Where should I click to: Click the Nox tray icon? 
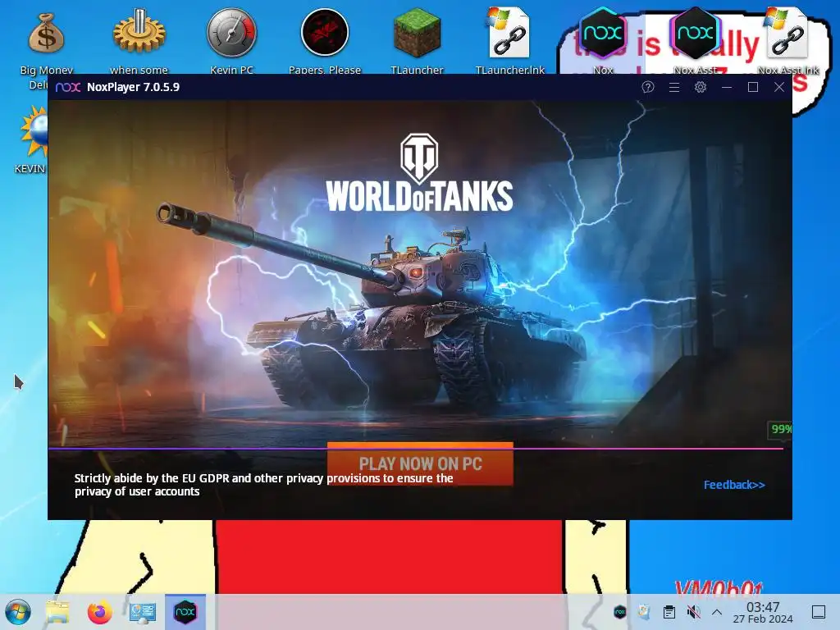(x=620, y=612)
